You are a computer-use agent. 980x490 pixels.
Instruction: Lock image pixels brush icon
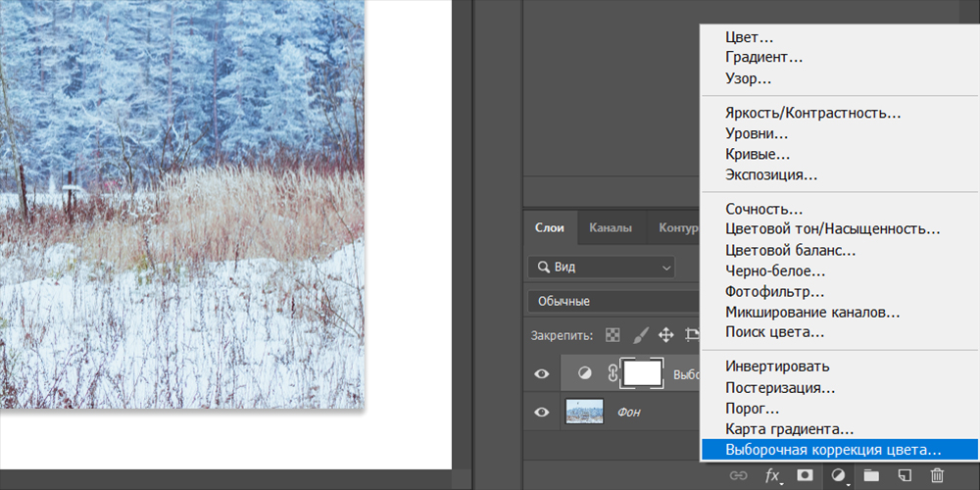641,335
